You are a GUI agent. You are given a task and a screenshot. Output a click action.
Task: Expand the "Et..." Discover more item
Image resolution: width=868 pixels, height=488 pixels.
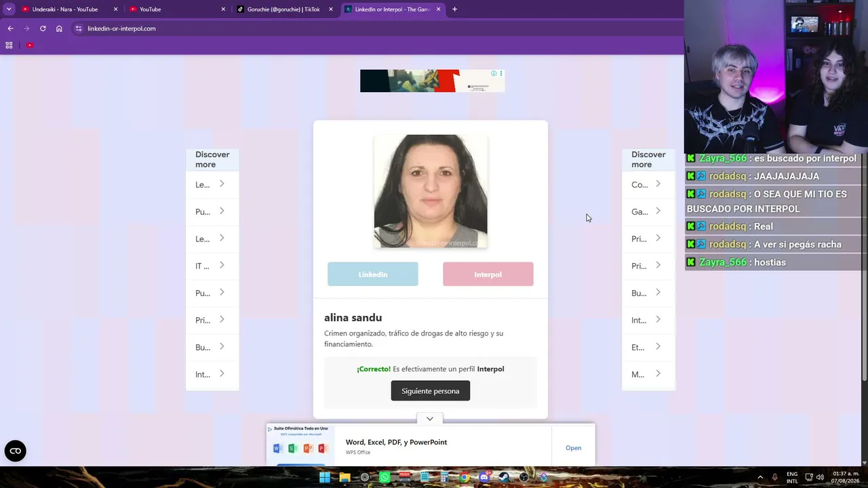click(x=648, y=347)
